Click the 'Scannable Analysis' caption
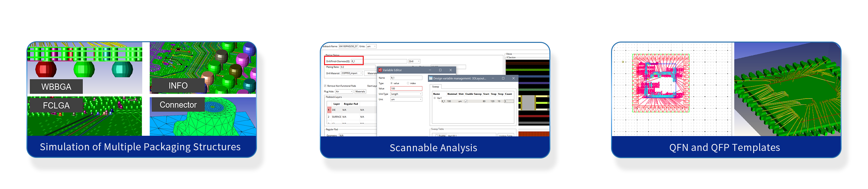Image resolution: width=868 pixels, height=189 pixels. [x=433, y=148]
